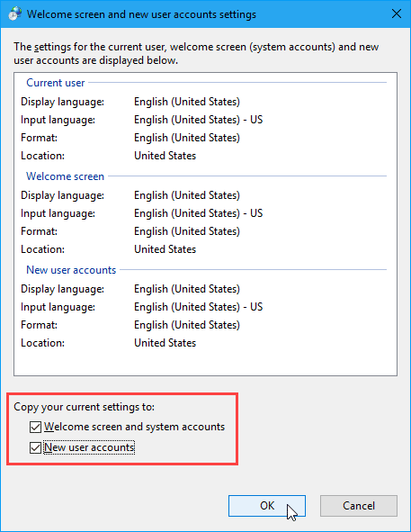Image resolution: width=411 pixels, height=532 pixels.
Task: Click Welcome screen Input language value
Action: [199, 213]
